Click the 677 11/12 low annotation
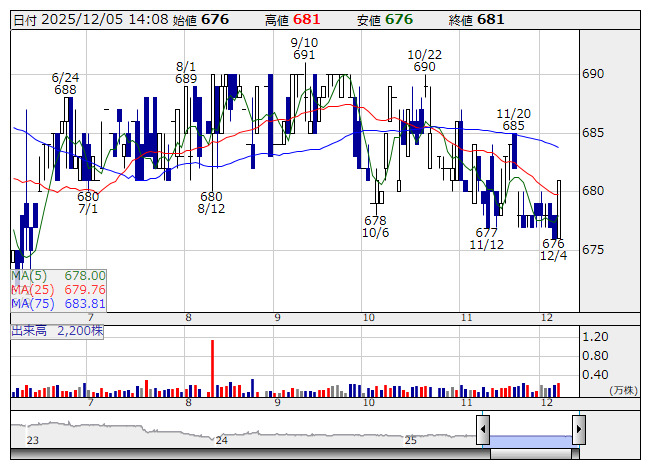 tap(486, 239)
